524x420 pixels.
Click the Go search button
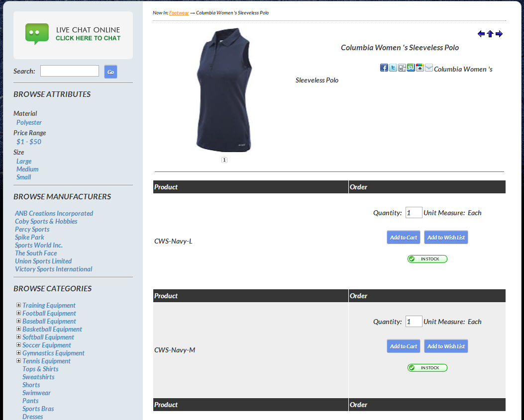pos(110,72)
